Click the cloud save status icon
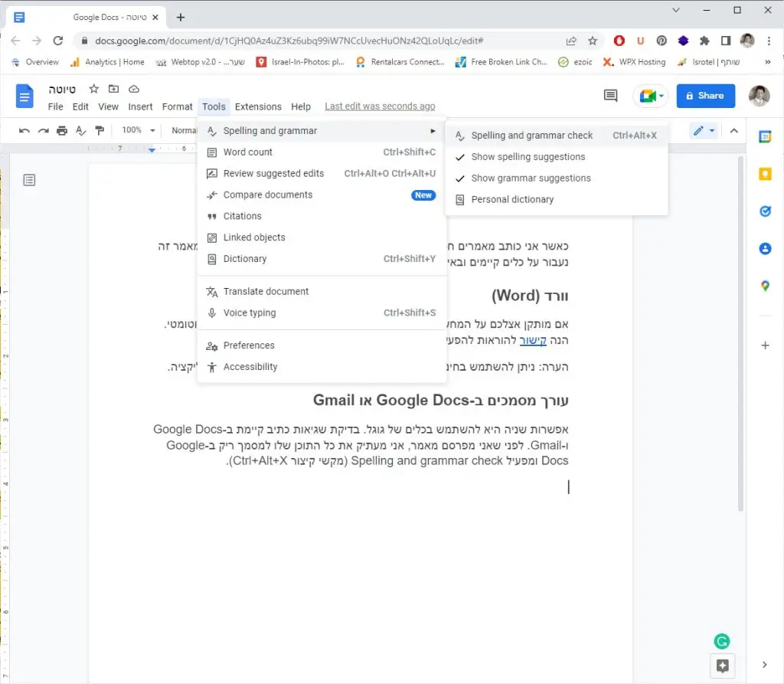784x684 pixels. click(x=134, y=89)
